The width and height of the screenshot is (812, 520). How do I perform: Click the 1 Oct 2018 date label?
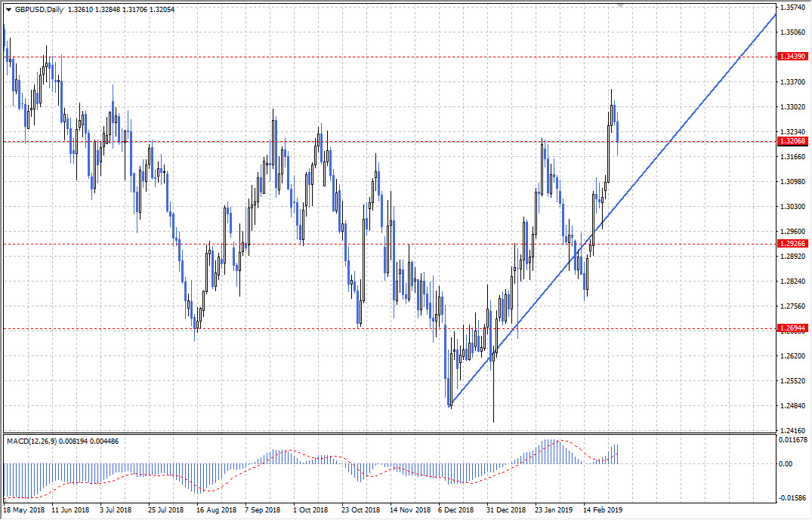click(x=310, y=509)
